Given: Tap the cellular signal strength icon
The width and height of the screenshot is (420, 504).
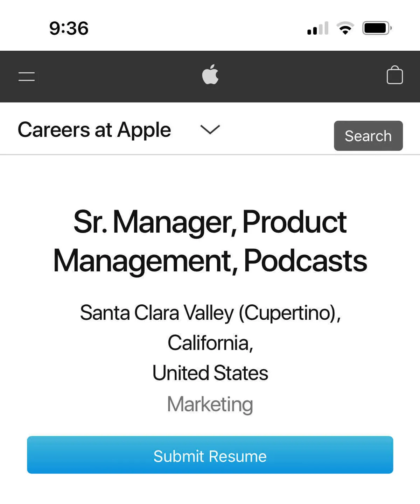Looking at the screenshot, I should pyautogui.click(x=318, y=28).
